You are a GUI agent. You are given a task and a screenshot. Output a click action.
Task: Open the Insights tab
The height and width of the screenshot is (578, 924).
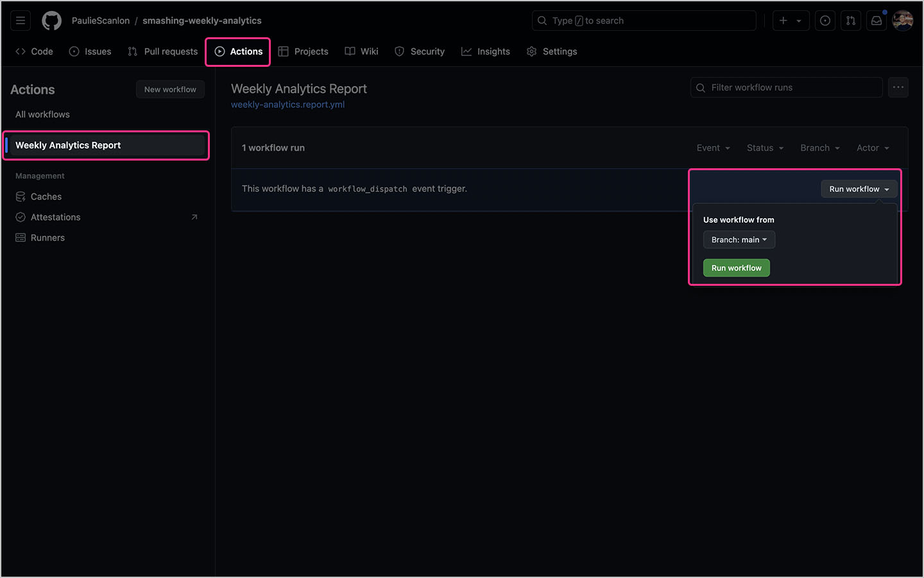[486, 51]
